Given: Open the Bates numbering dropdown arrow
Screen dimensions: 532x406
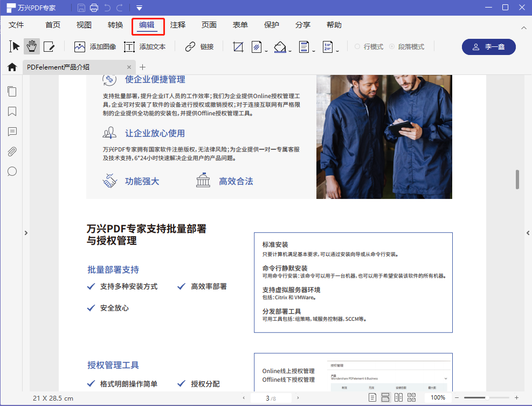Looking at the screenshot, I should (337, 50).
